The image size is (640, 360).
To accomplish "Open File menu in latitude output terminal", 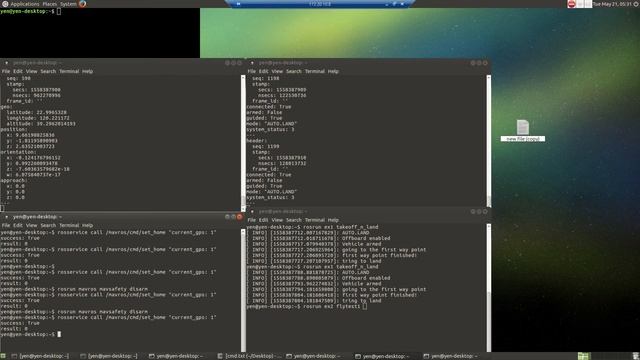I will (x=6, y=71).
